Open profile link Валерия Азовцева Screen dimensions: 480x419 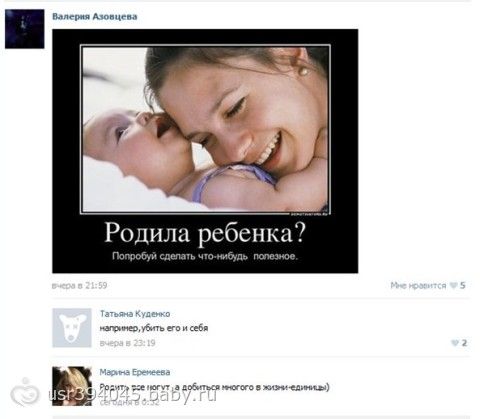point(95,17)
